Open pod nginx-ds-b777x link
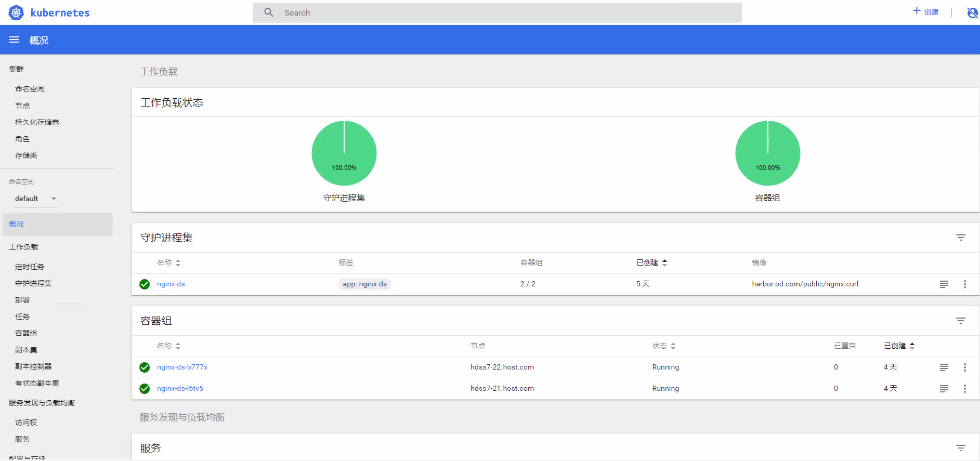Viewport: 980px width, 461px height. (x=182, y=367)
